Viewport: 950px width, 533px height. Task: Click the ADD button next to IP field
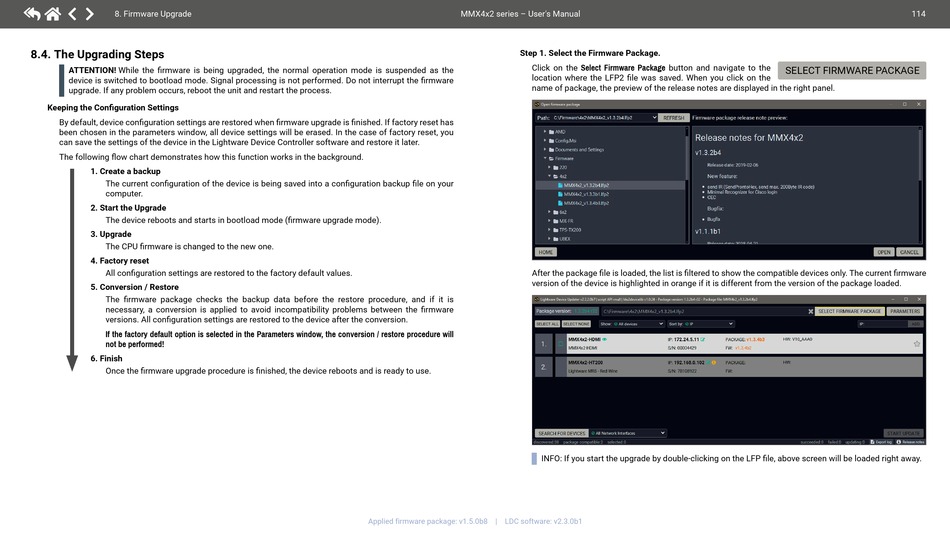(915, 324)
